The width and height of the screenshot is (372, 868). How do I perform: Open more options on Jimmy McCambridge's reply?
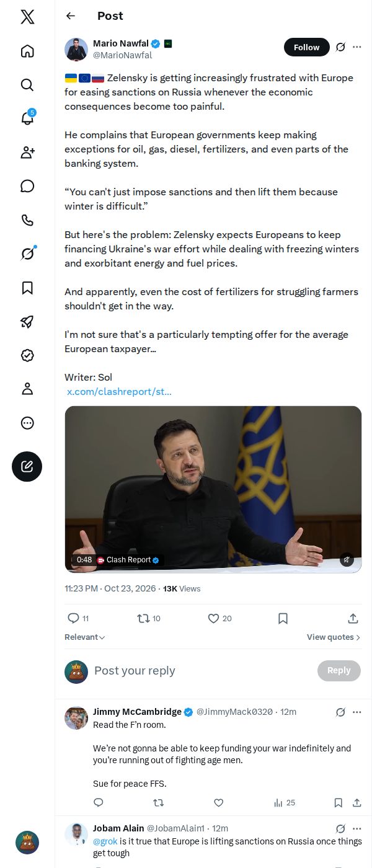click(x=357, y=712)
